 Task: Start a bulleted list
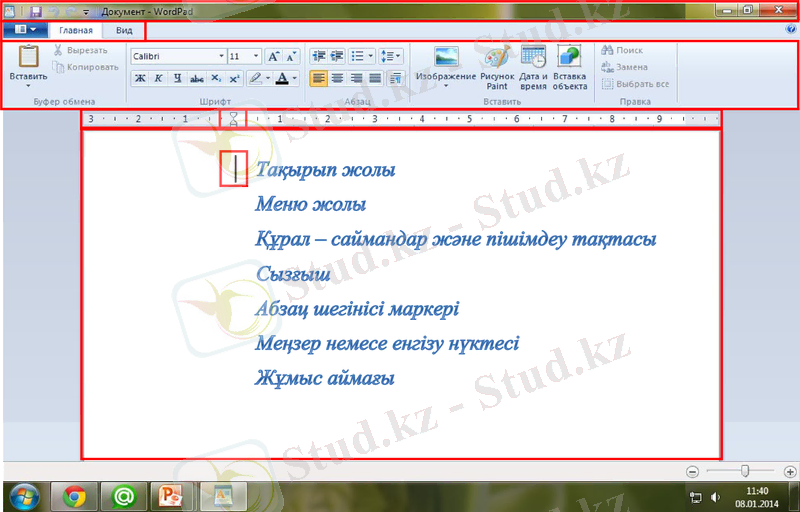click(357, 56)
